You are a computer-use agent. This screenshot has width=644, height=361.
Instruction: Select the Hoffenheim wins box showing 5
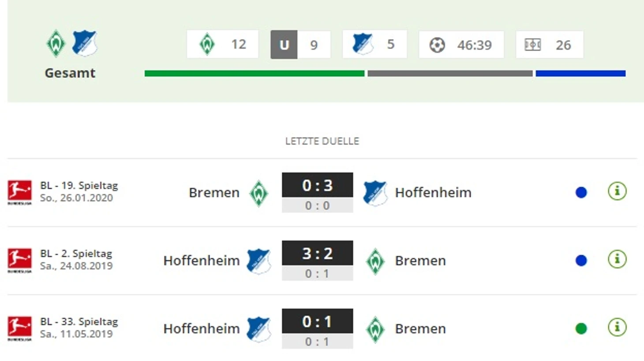374,44
